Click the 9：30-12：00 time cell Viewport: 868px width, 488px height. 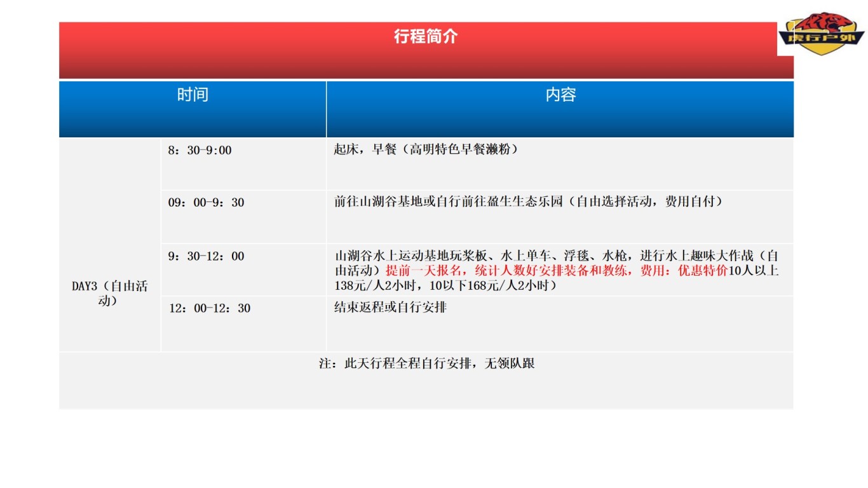click(x=243, y=270)
